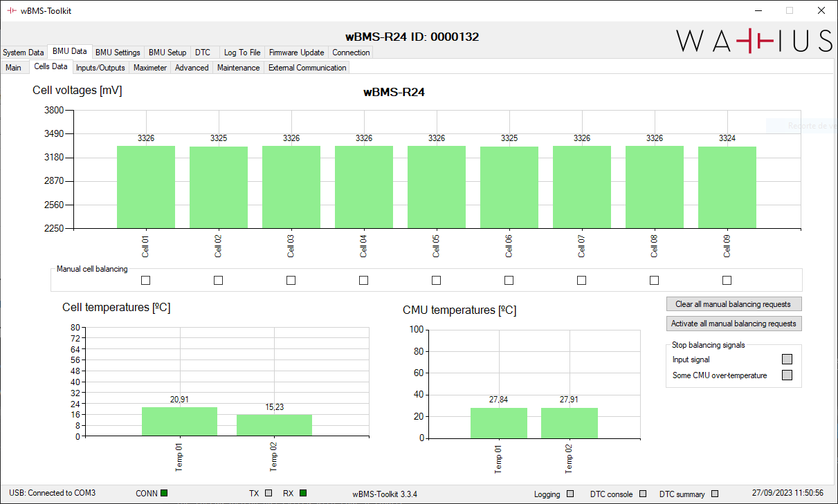838x504 pixels.
Task: Open the Firmware Update tab
Action: [x=296, y=53]
